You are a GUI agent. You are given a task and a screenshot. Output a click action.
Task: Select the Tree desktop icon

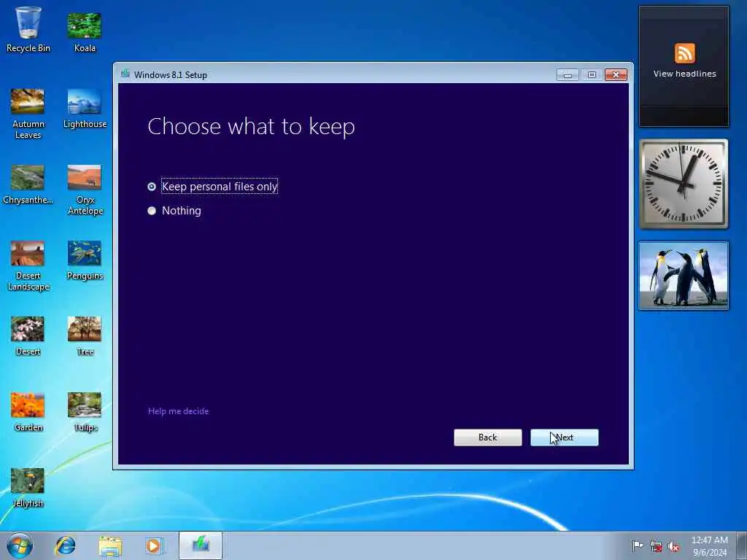coord(85,336)
